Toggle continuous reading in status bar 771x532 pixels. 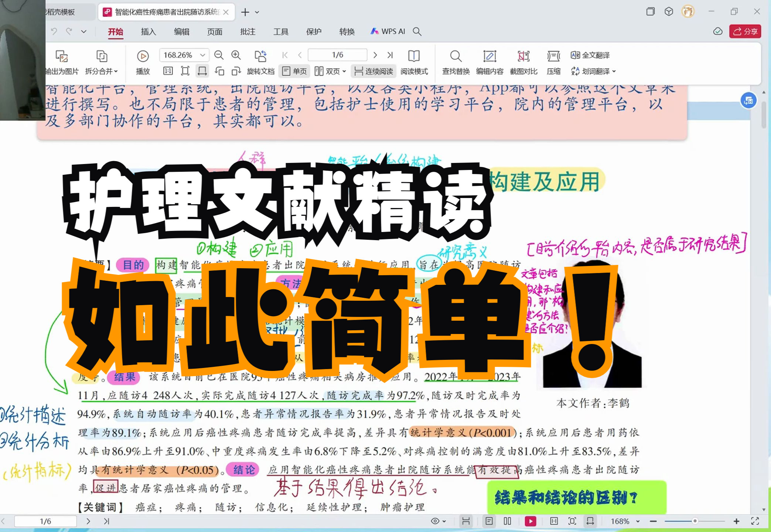[466, 521]
